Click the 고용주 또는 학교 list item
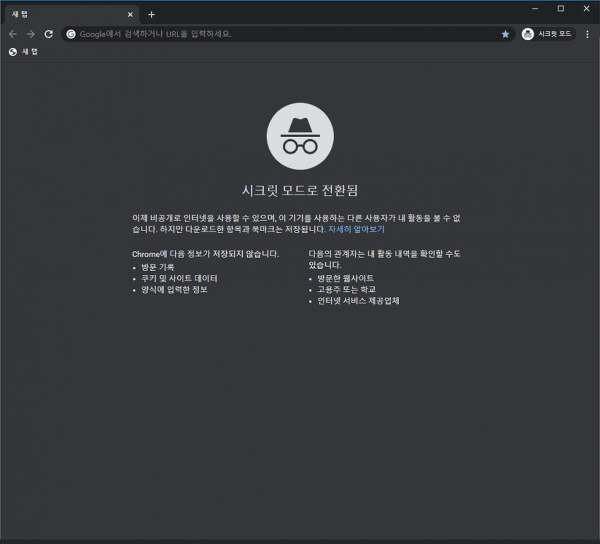Screen dimensions: 600x544 point(347,289)
